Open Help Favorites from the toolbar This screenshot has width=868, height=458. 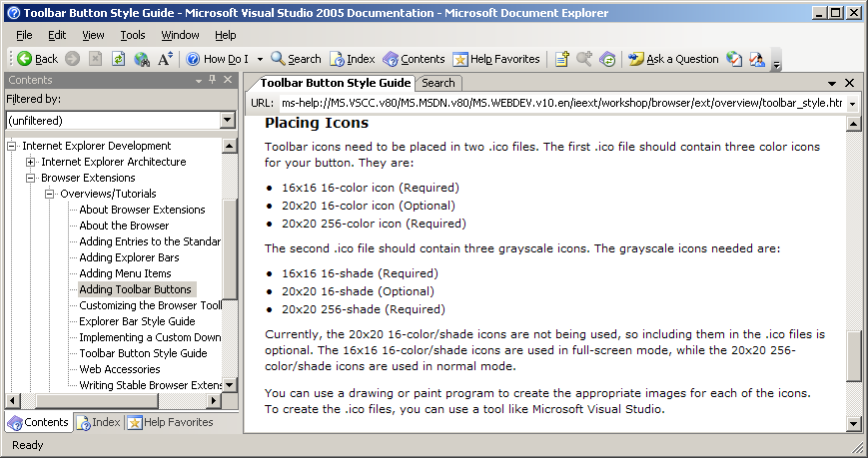tap(496, 59)
